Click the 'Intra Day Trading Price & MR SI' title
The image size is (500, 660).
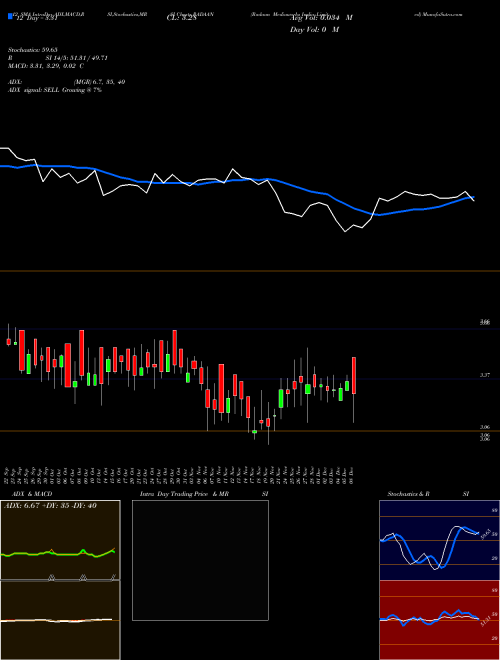coord(204,494)
